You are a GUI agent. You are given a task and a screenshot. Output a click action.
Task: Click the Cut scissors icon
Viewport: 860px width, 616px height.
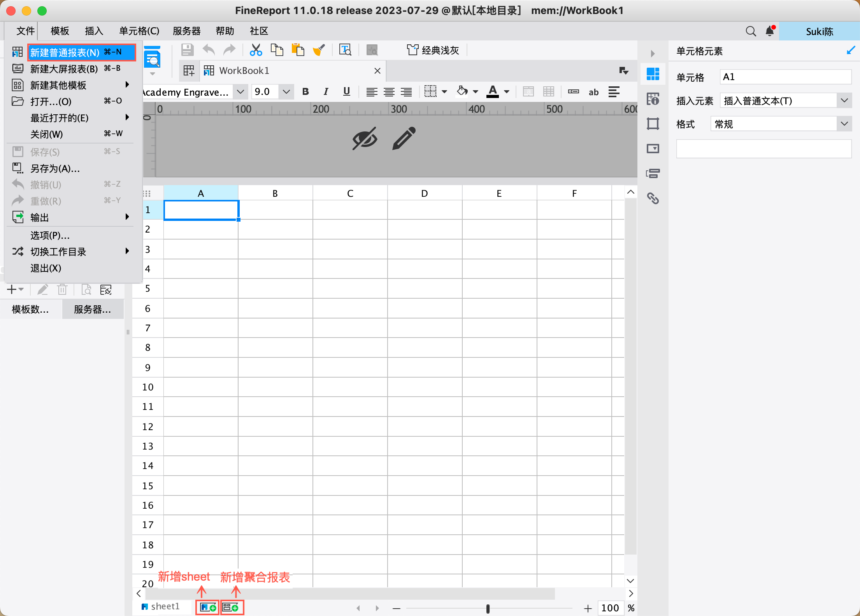point(256,50)
